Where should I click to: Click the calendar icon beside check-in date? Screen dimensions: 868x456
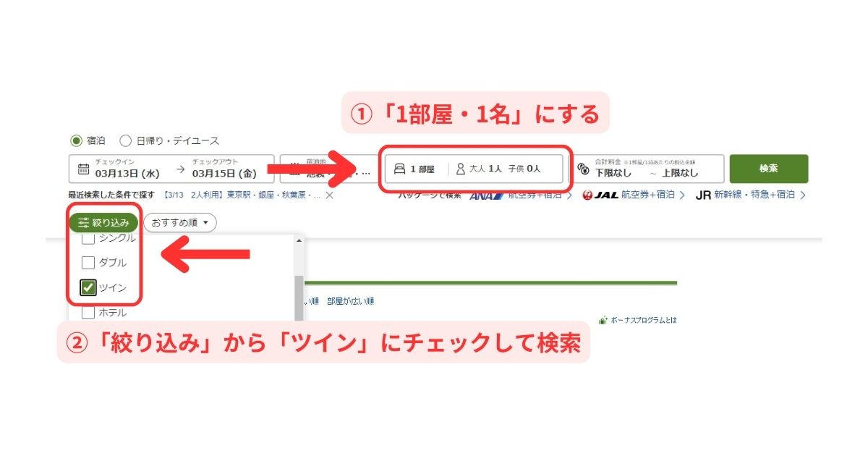pyautogui.click(x=83, y=169)
